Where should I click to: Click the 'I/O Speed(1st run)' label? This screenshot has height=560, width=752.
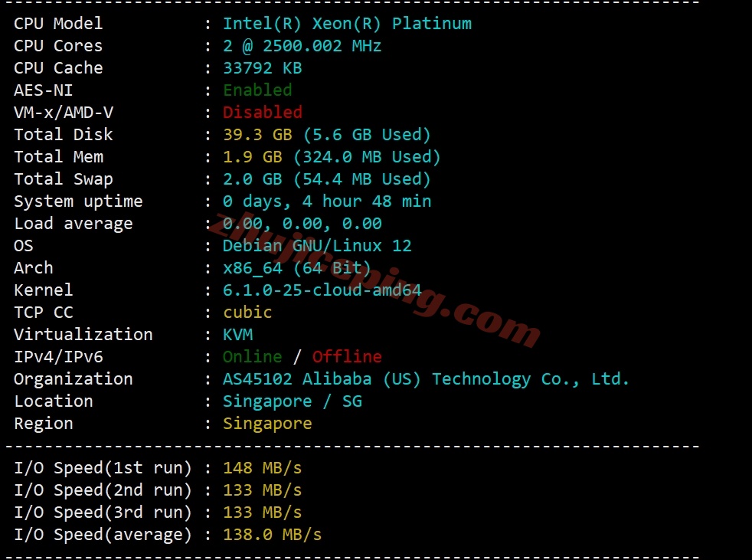[103, 468]
